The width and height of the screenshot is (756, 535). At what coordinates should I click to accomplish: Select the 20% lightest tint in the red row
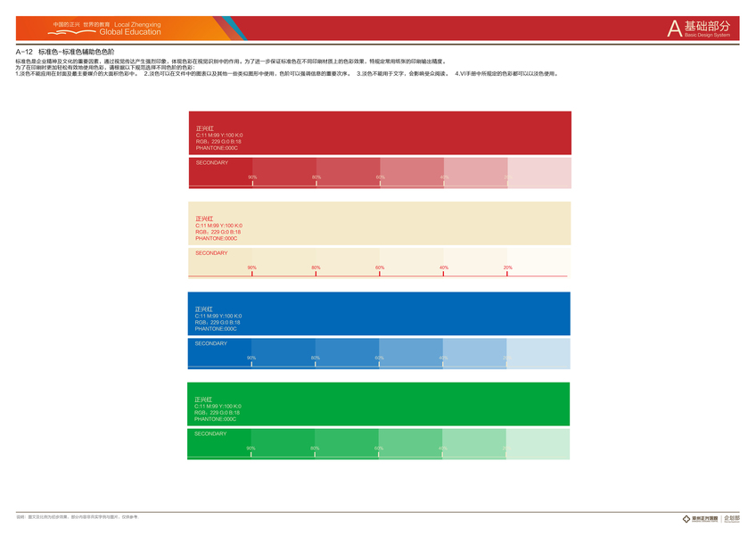pos(539,173)
